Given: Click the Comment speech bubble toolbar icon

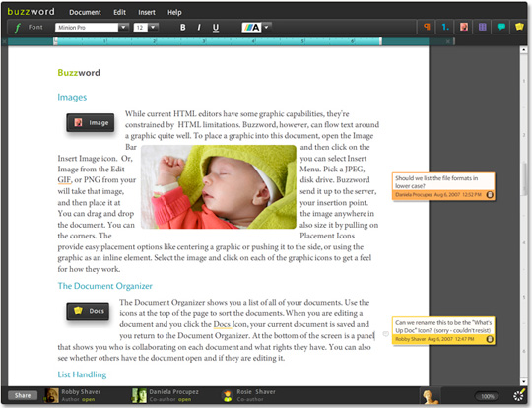Looking at the screenshot, I should (x=500, y=27).
